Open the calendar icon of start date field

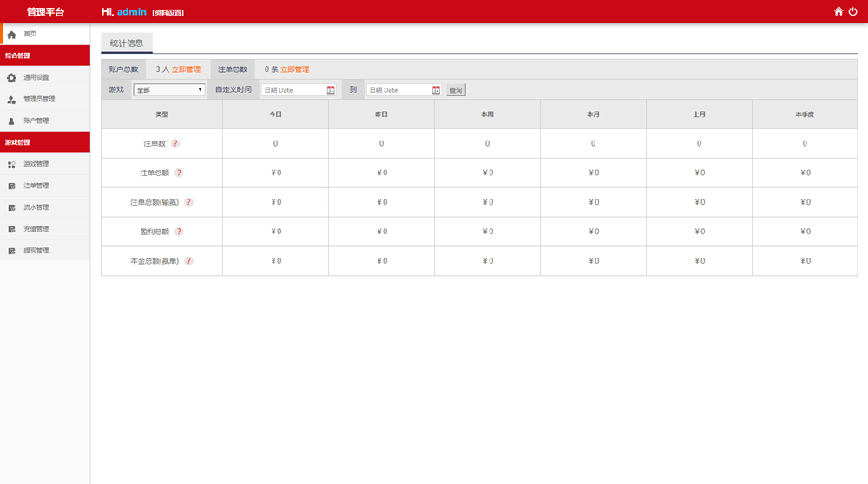[331, 89]
